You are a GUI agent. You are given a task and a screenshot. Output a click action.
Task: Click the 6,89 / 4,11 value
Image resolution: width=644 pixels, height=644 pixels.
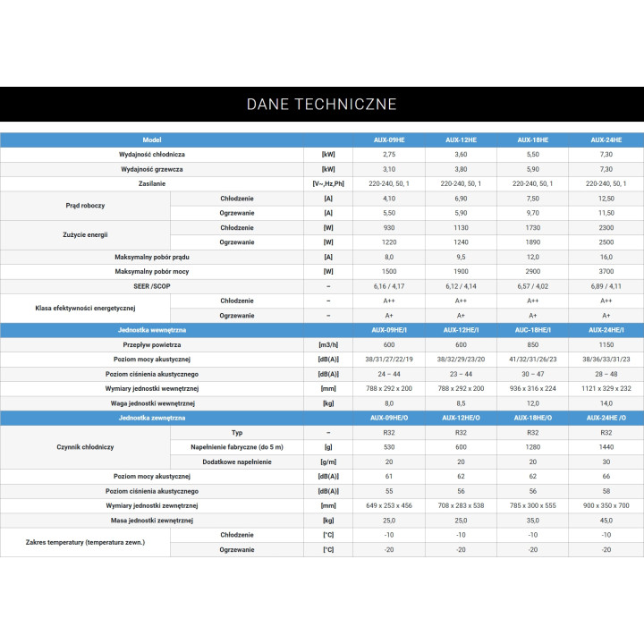[606, 286]
